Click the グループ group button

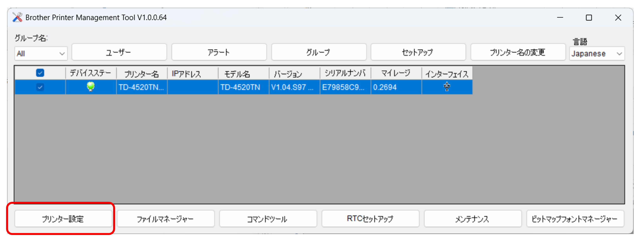pos(319,52)
